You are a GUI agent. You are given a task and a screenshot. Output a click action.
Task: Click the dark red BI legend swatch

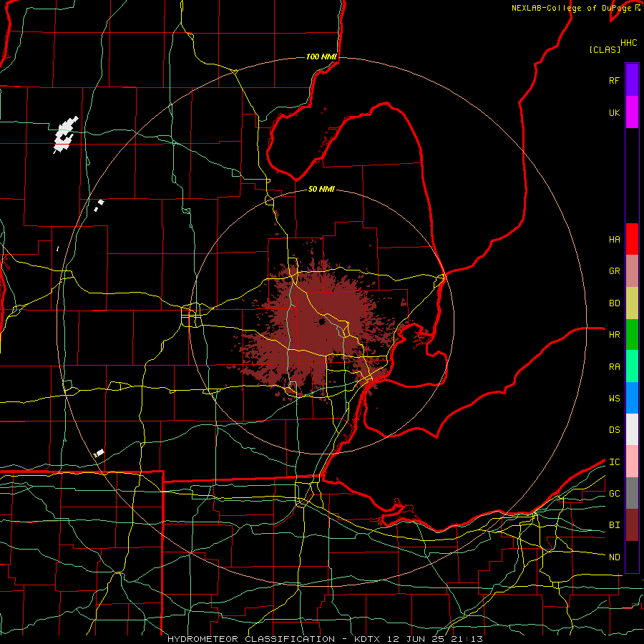tap(632, 525)
